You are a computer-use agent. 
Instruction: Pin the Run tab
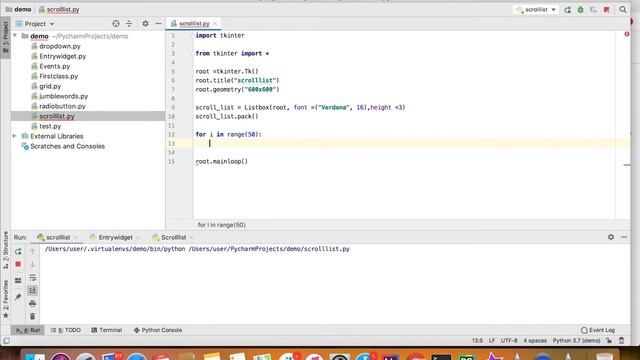pyautogui.click(x=18, y=297)
